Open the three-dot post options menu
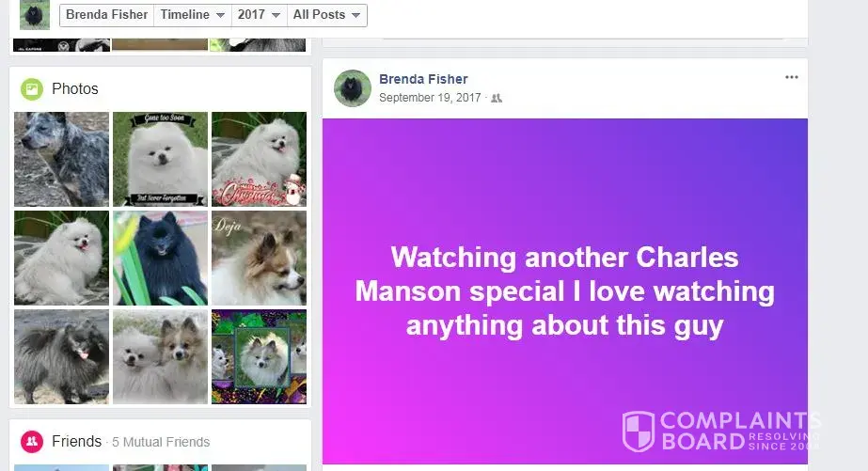Image resolution: width=868 pixels, height=471 pixels. (x=792, y=77)
